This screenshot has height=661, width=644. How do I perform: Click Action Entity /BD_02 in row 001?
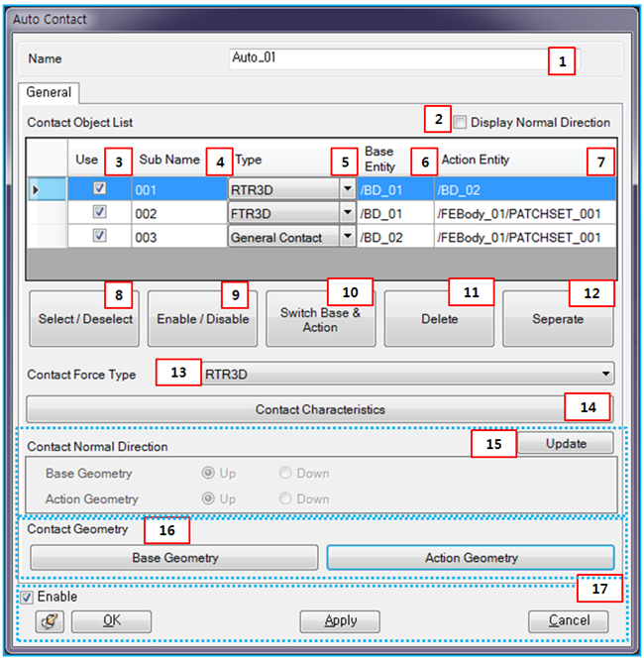coord(525,189)
